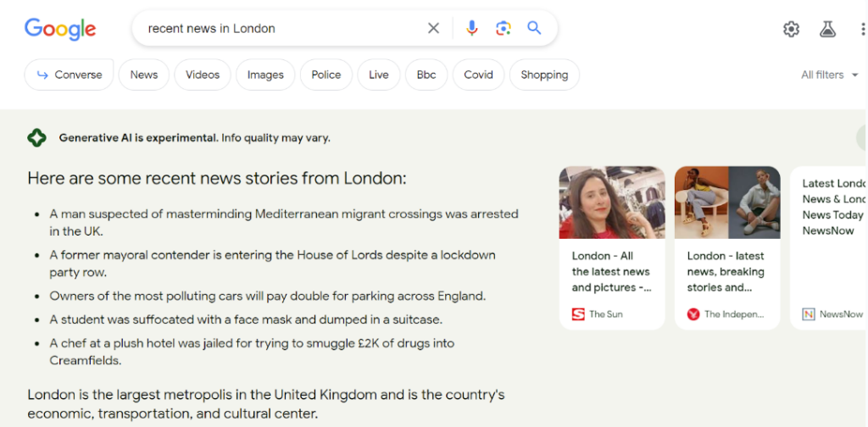Viewport: 868px width, 427px height.
Task: Open settings gear icon
Action: pos(791,29)
